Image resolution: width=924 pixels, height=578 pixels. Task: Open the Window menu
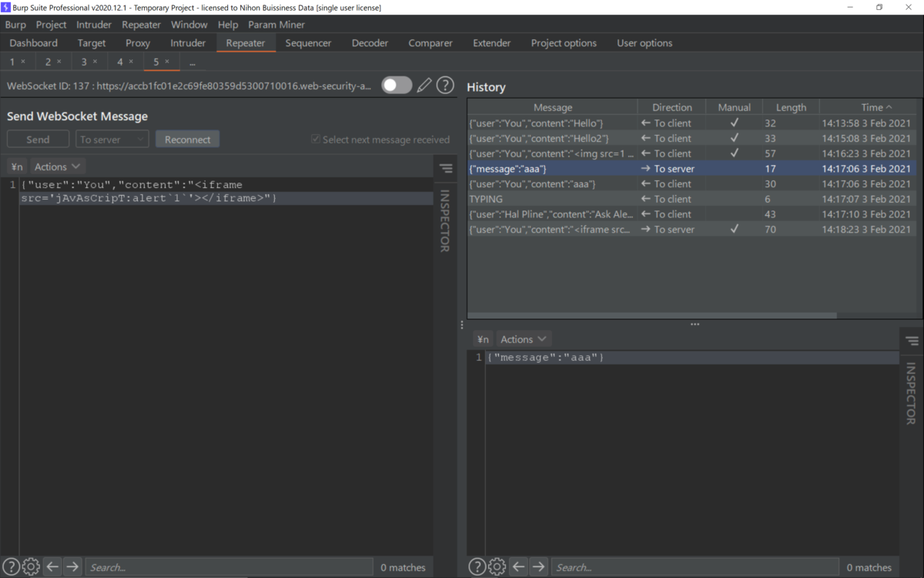coord(189,25)
